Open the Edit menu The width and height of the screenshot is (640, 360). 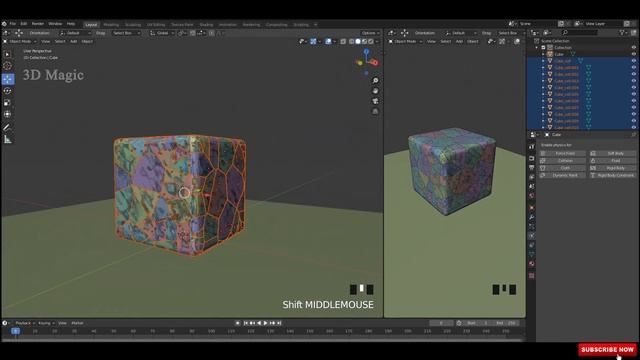pos(24,24)
